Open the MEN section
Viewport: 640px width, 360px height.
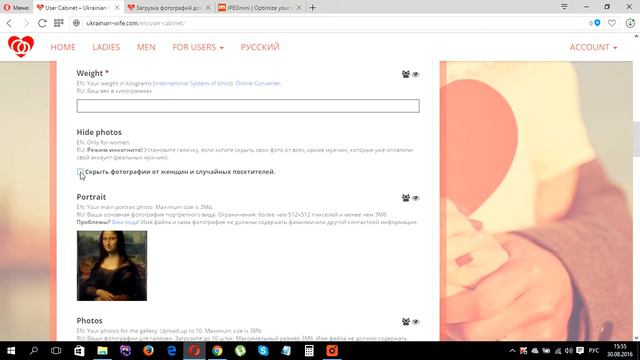click(x=146, y=47)
